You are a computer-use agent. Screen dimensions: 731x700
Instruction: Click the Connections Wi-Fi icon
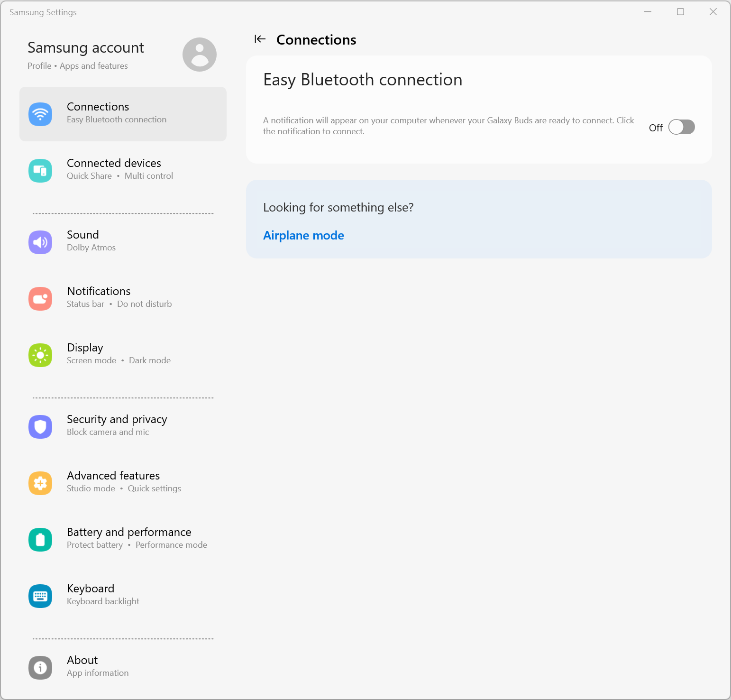pyautogui.click(x=40, y=114)
